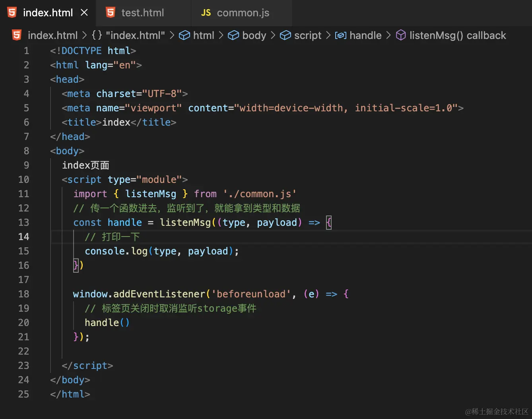Viewport: 532px width, 419px height.
Task: Click window.addEventListener on line 18
Action: point(139,294)
